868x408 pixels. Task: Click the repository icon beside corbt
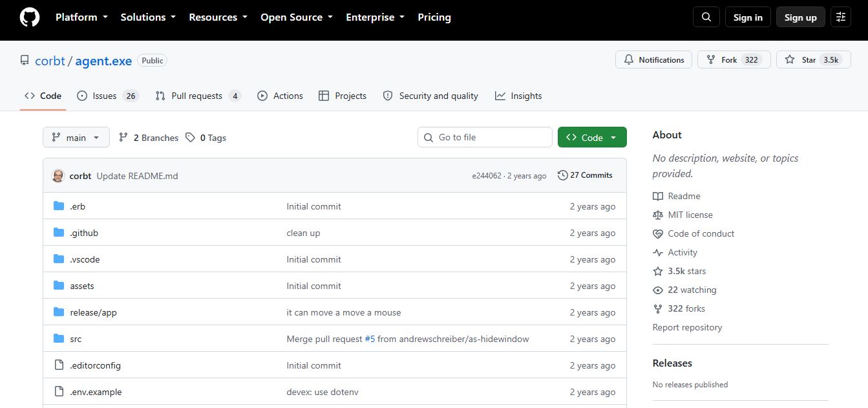pos(25,60)
